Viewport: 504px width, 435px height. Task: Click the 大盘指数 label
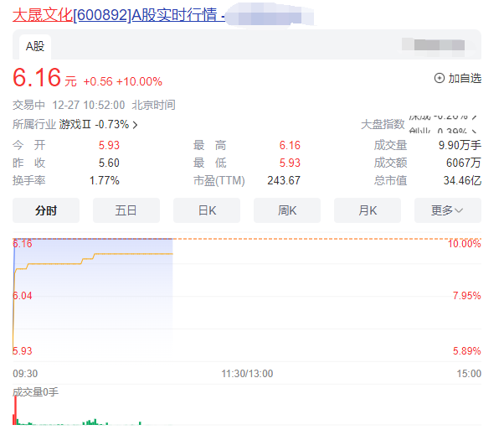383,124
